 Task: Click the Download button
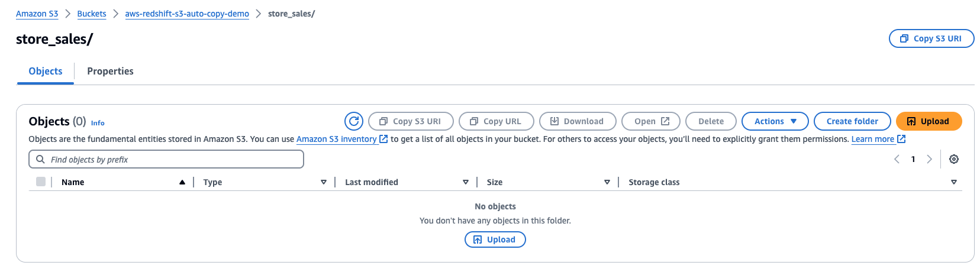coord(577,121)
